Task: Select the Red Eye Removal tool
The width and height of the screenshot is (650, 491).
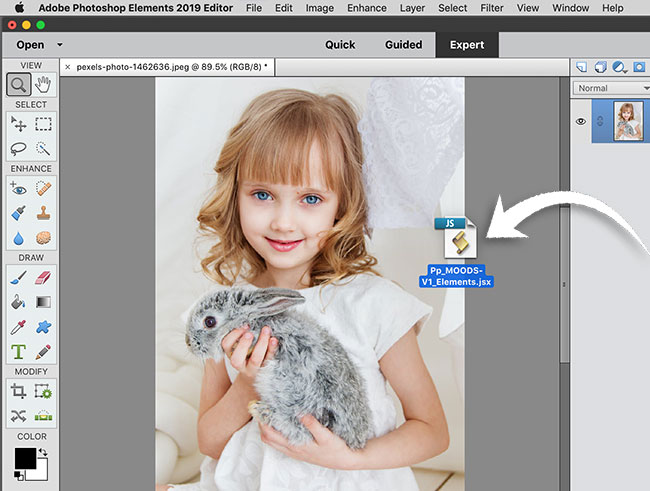Action: [x=19, y=189]
